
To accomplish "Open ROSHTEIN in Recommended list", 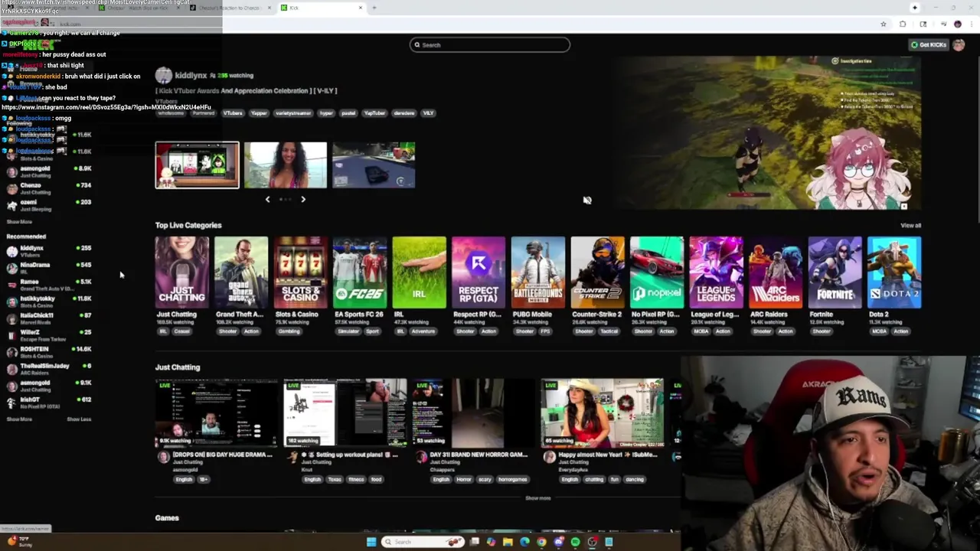I will [50, 351].
